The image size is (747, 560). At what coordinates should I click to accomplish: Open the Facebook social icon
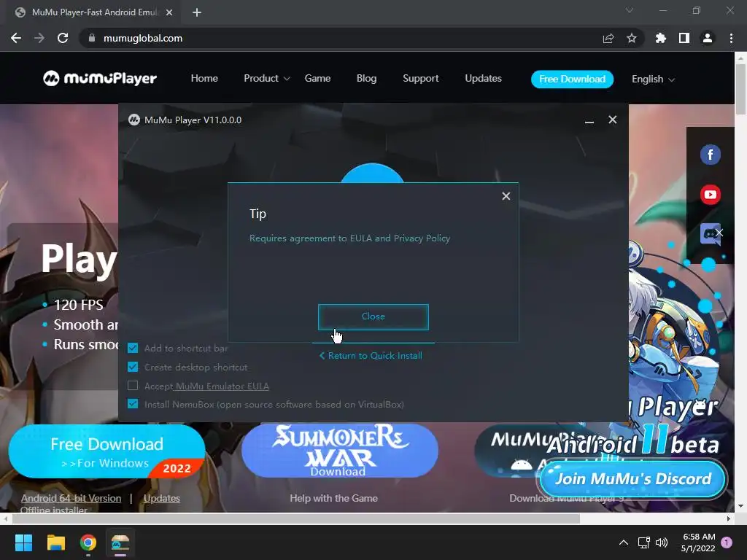point(711,155)
